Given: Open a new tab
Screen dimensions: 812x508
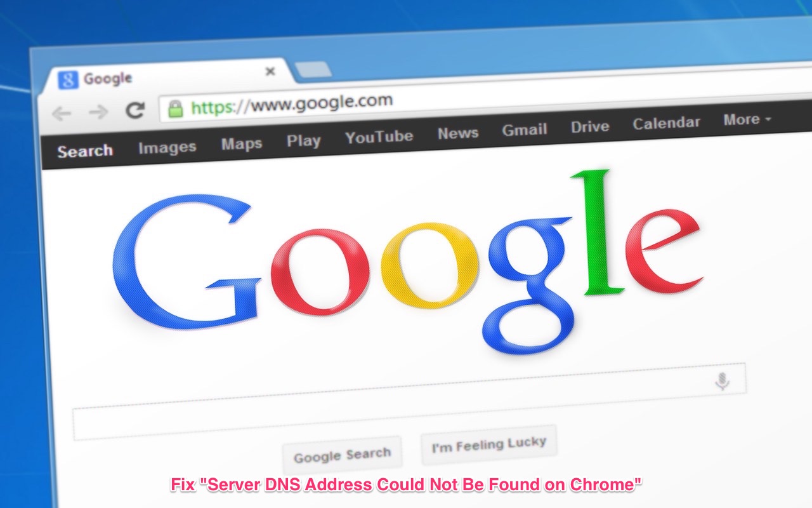Looking at the screenshot, I should tap(313, 69).
